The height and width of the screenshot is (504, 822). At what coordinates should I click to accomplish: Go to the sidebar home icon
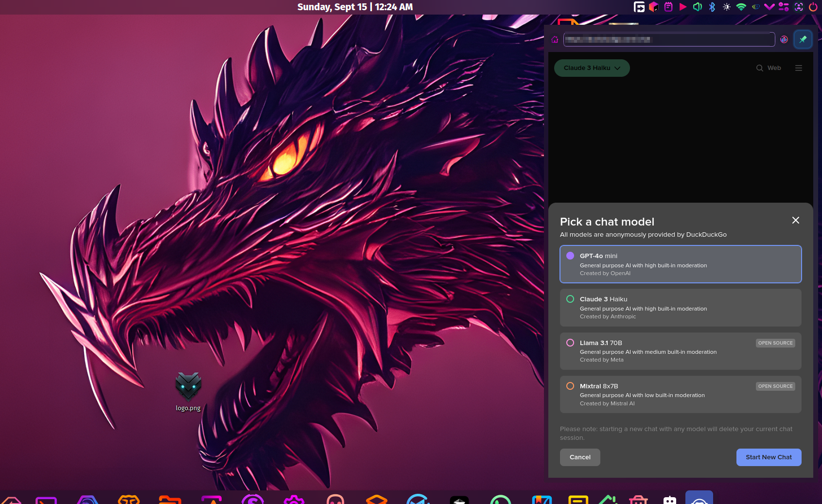pos(555,39)
